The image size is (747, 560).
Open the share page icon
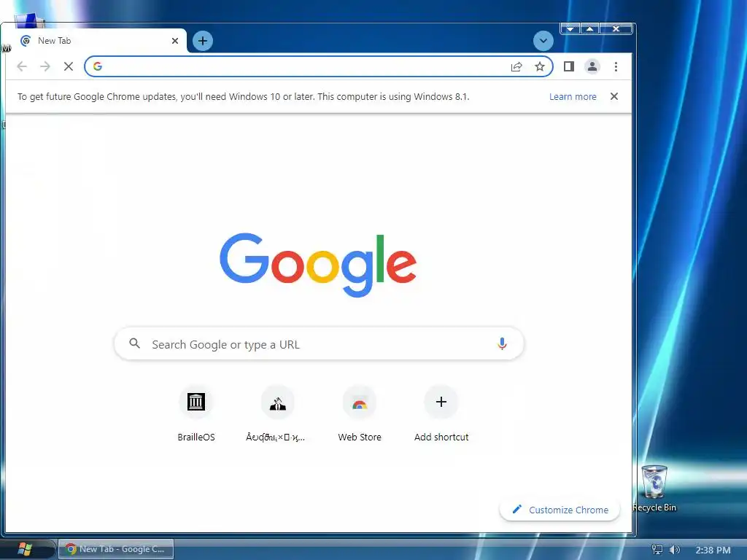click(516, 66)
